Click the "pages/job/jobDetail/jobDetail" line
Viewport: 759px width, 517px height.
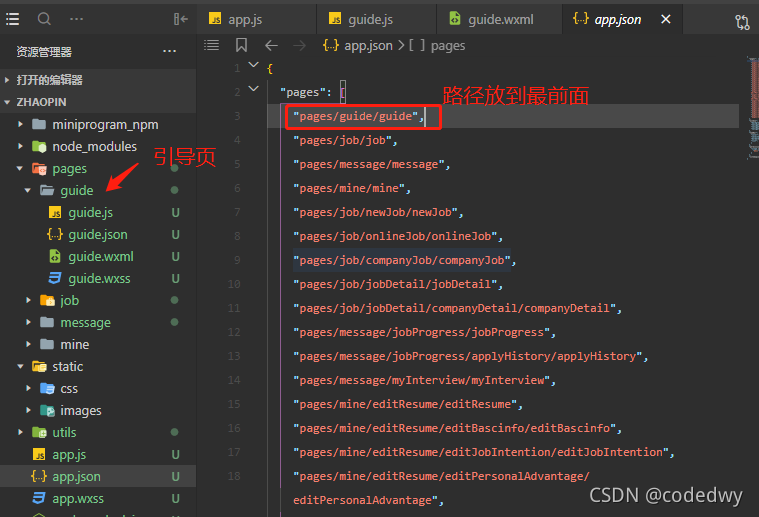398,284
